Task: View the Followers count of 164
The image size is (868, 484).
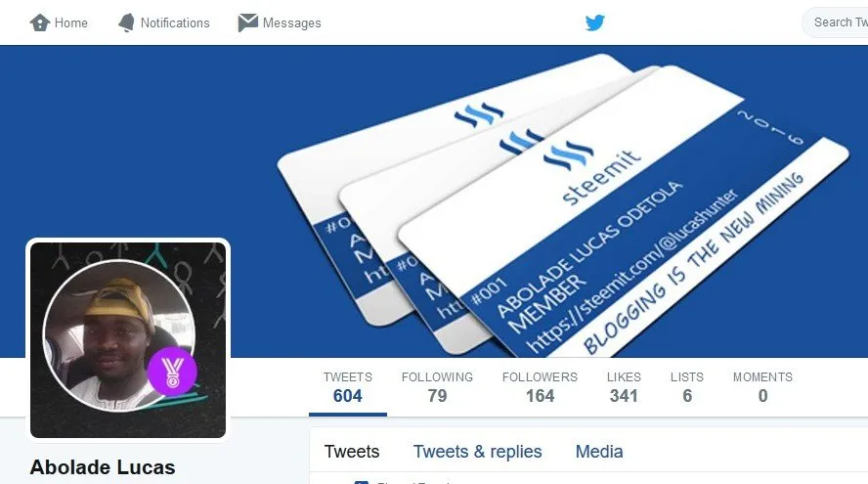Action: pos(540,386)
